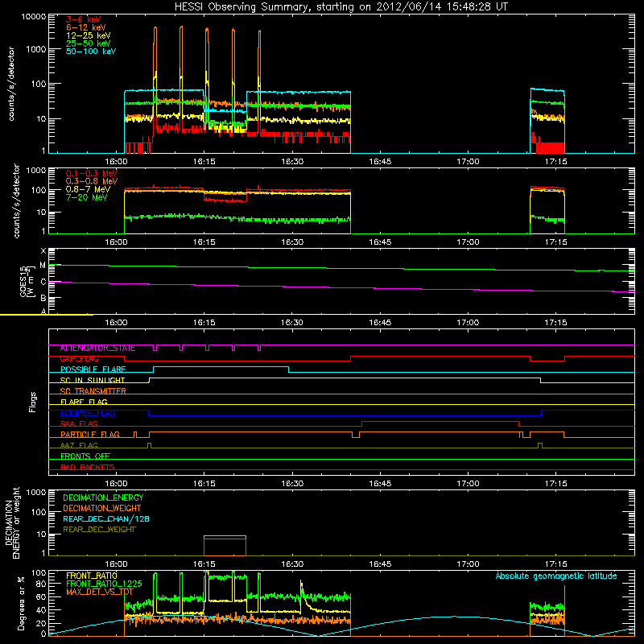Click the DECIMATION_WEIGHT legend entry
Screen dimensions: 644x644
tap(102, 508)
